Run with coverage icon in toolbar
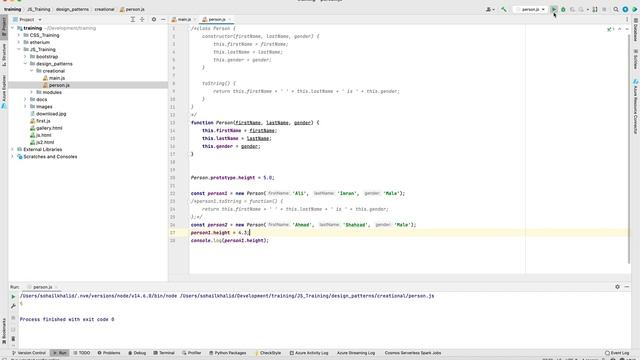 coord(572,9)
